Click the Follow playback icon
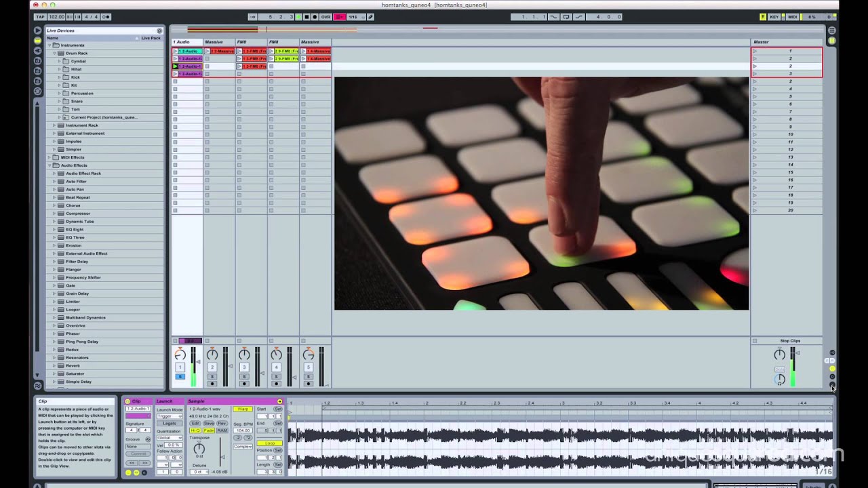This screenshot has width=868, height=488. click(x=253, y=17)
